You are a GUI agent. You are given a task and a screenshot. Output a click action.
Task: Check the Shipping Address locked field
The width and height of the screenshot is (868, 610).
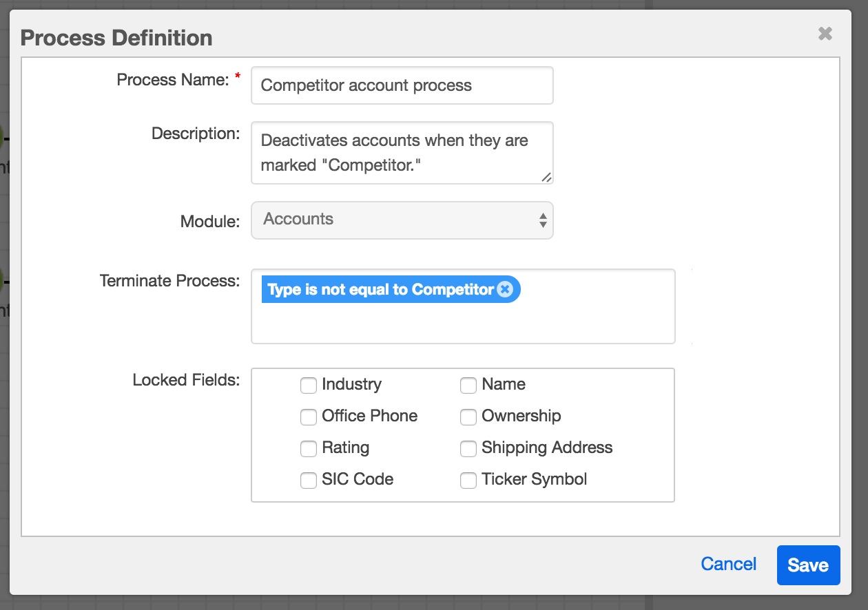coord(468,448)
